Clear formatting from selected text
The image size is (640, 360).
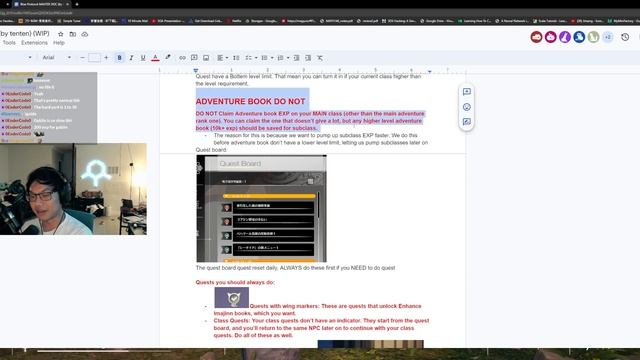point(320,58)
